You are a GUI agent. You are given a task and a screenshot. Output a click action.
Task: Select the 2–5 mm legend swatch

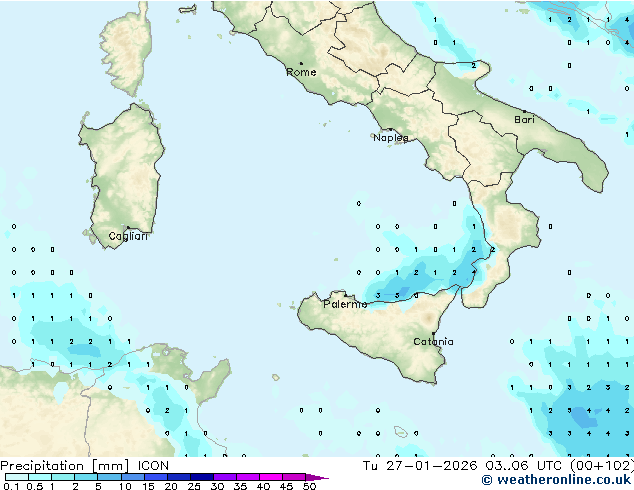pos(86,477)
